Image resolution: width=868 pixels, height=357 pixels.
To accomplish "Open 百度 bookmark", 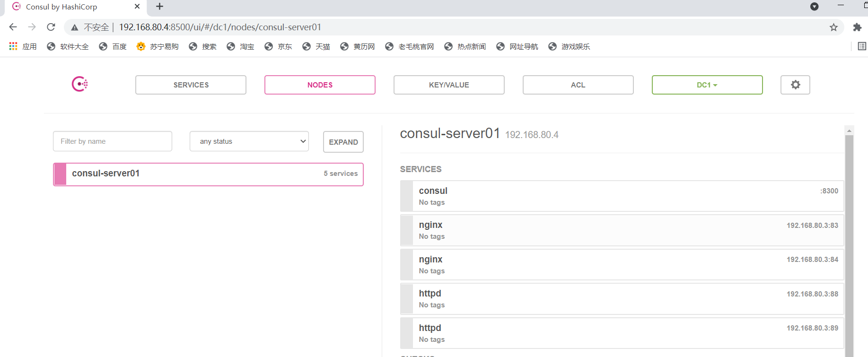I will pos(113,46).
